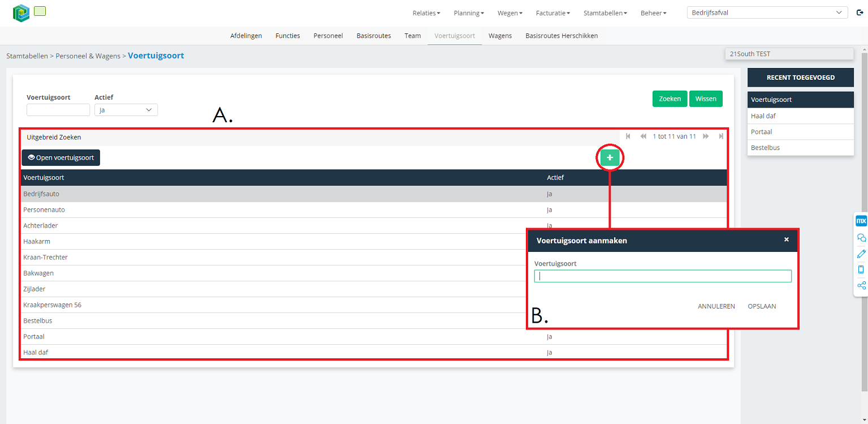The height and width of the screenshot is (424, 868).
Task: Click ANNULEREN in the dialog
Action: 716,306
